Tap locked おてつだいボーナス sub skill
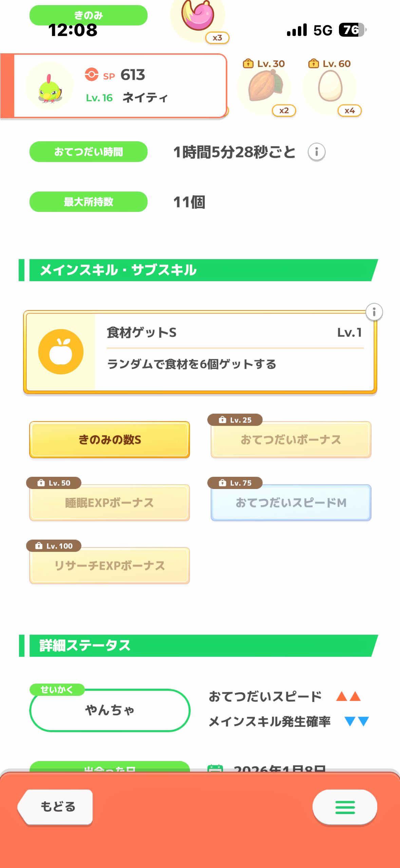This screenshot has height=868, width=400. [x=291, y=440]
